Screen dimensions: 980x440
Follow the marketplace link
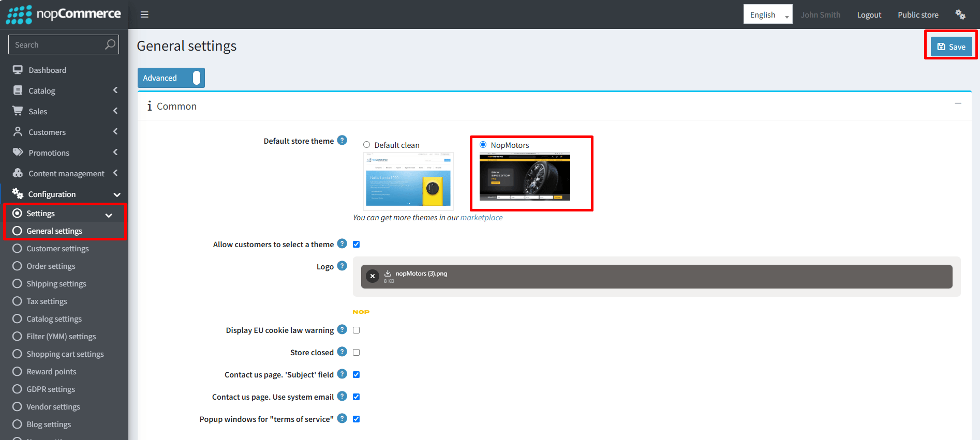pyautogui.click(x=481, y=218)
